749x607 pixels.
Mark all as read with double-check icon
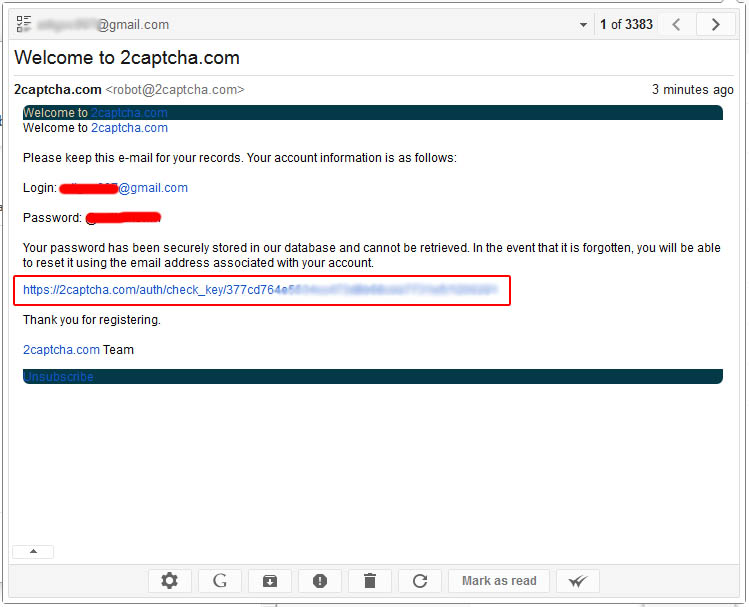pos(578,581)
